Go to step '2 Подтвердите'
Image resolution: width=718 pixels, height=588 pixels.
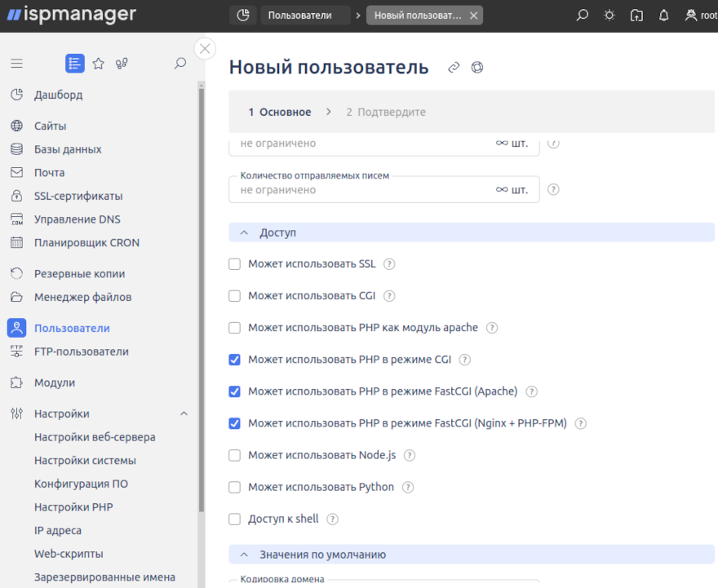[x=385, y=112]
